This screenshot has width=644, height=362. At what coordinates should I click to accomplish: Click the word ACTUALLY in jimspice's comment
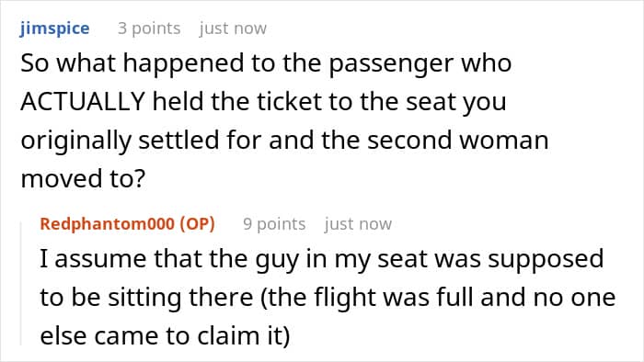pyautogui.click(x=83, y=101)
